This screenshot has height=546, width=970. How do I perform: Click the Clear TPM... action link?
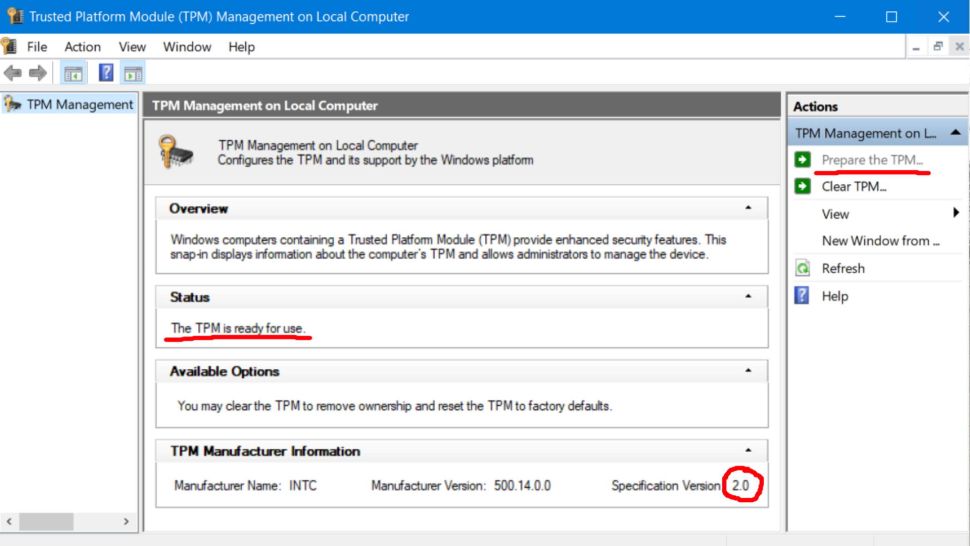(x=854, y=186)
